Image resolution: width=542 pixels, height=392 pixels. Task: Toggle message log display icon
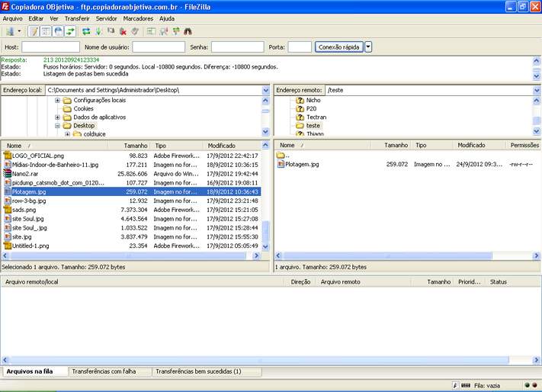pyautogui.click(x=34, y=31)
